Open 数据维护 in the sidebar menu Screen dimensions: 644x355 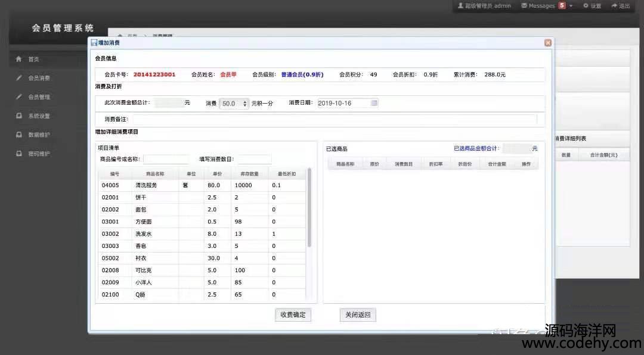click(x=39, y=135)
